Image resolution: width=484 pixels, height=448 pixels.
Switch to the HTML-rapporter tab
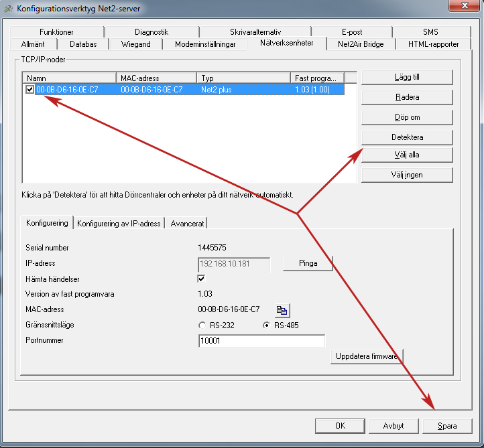433,44
